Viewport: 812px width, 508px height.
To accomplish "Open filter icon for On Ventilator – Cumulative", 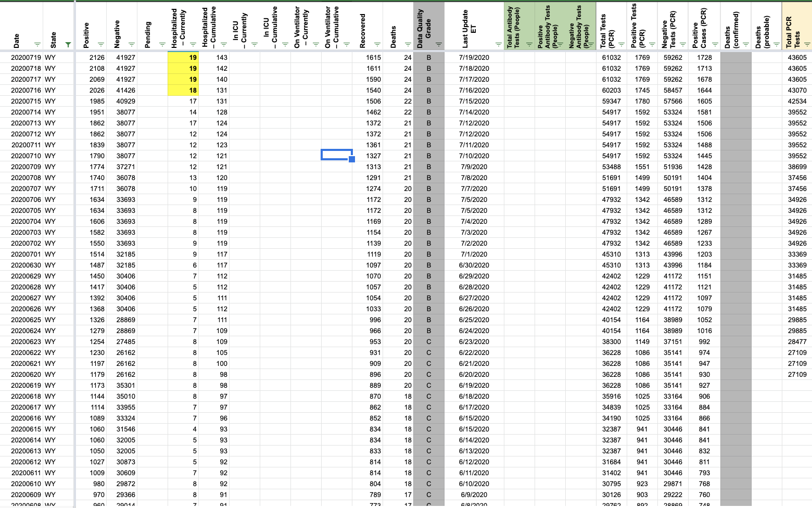I will click(x=346, y=45).
